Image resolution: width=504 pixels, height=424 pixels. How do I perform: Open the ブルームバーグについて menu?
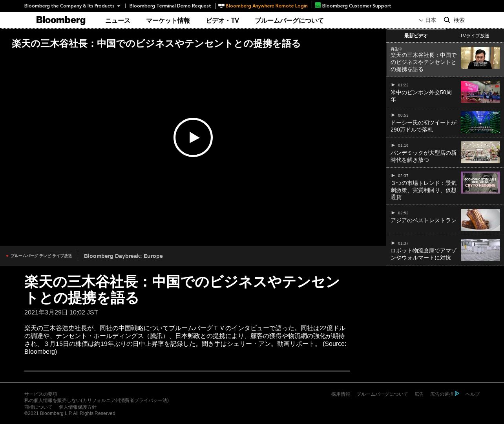[x=289, y=21]
